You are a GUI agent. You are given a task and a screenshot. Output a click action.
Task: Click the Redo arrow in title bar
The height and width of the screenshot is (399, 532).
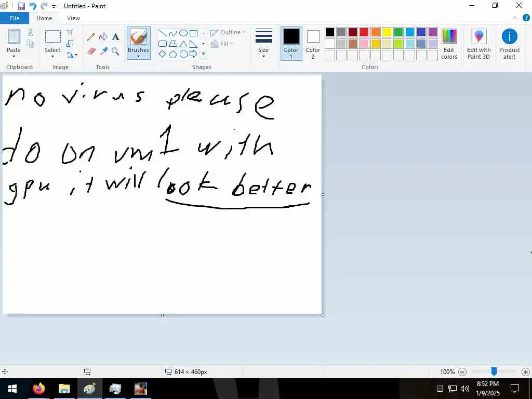(44, 6)
